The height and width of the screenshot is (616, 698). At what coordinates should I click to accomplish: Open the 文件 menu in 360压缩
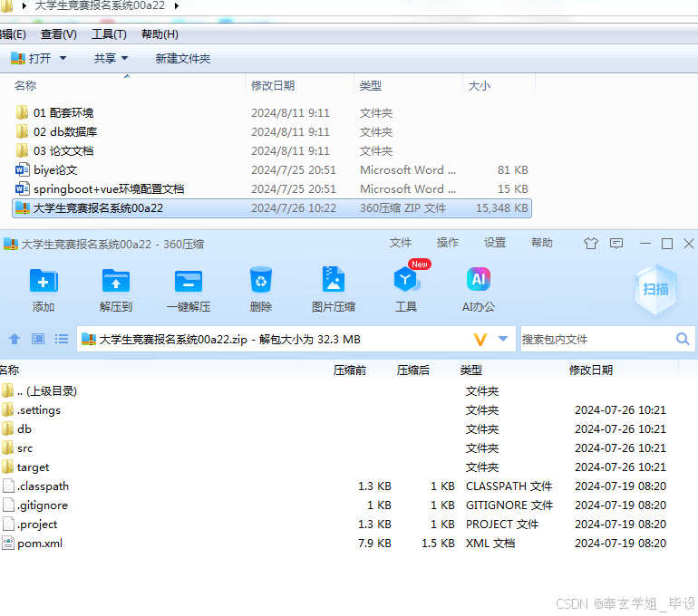click(x=401, y=243)
